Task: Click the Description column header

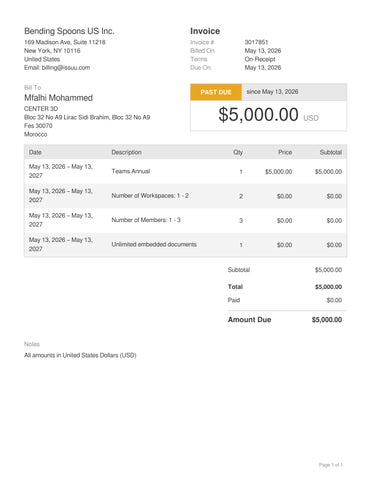Action: (126, 152)
